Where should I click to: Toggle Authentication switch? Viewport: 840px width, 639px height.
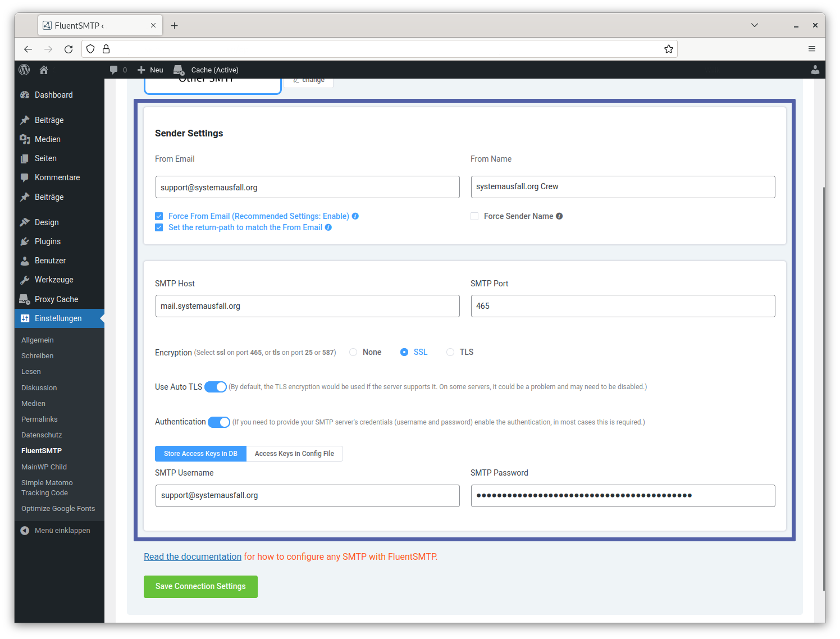(x=219, y=422)
